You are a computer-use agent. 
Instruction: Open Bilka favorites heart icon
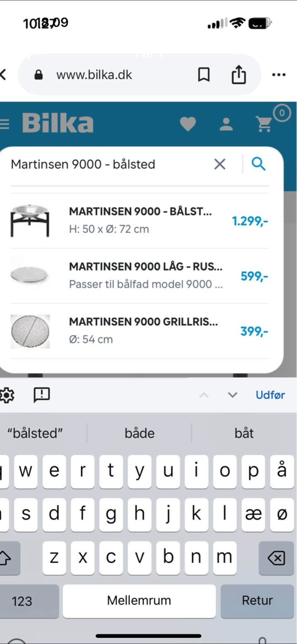(x=188, y=124)
